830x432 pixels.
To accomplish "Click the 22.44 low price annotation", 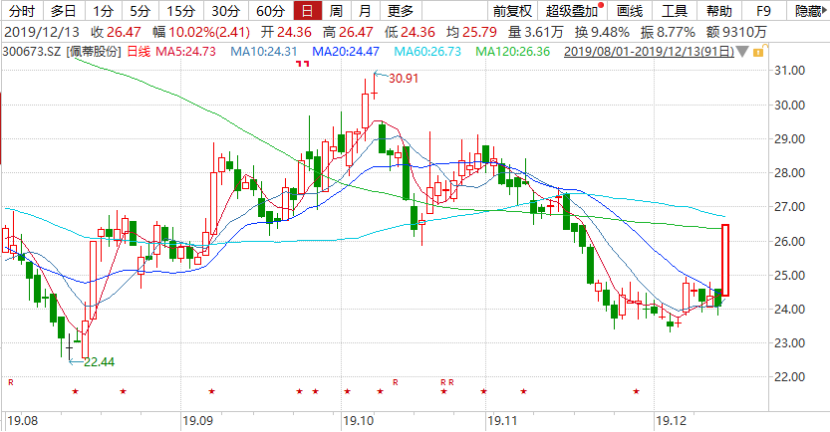I will click(x=99, y=362).
